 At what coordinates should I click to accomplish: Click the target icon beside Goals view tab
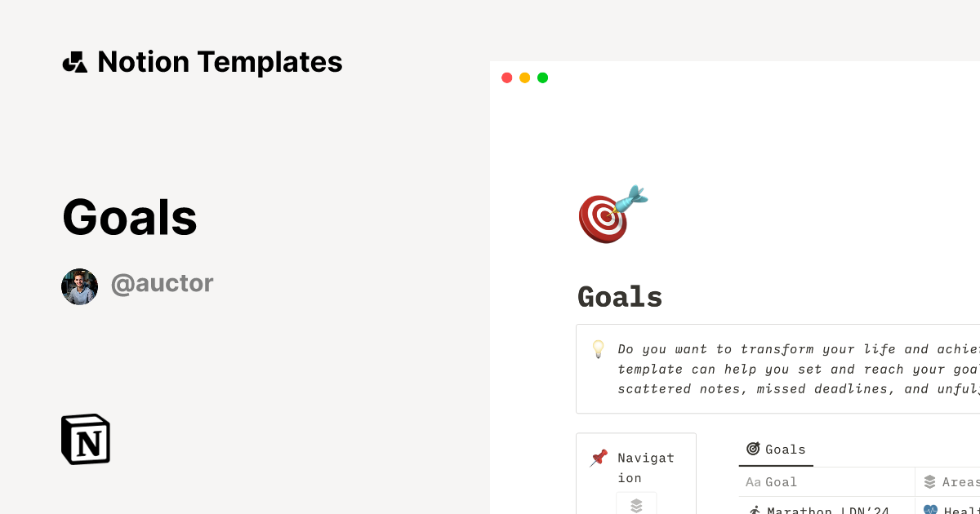753,449
